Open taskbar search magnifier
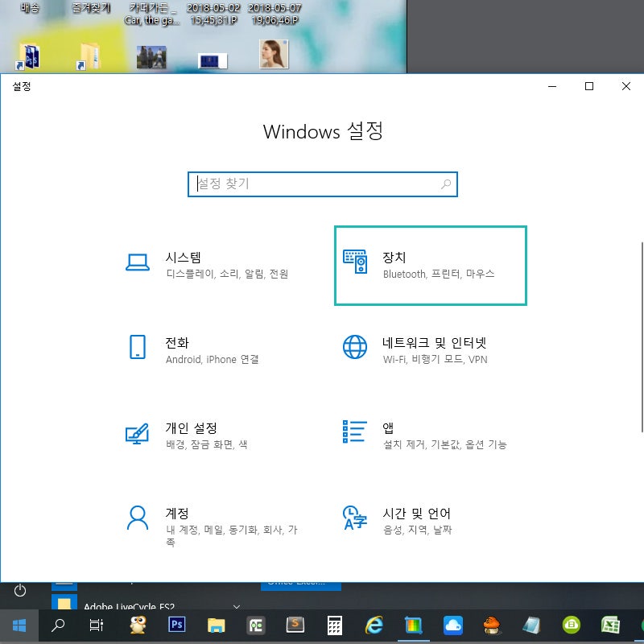Image resolution: width=644 pixels, height=644 pixels. pos(58,625)
